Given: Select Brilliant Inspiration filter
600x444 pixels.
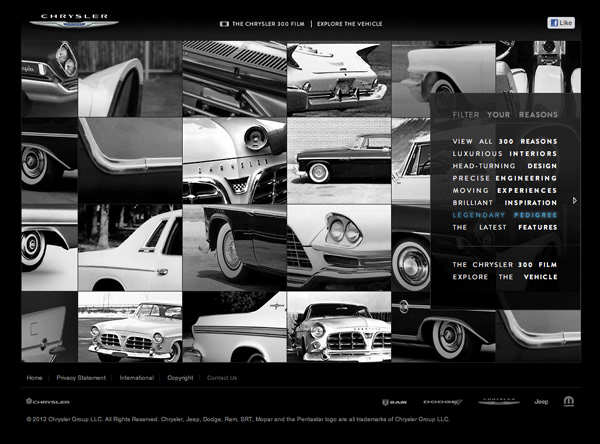Looking at the screenshot, I should 505,202.
